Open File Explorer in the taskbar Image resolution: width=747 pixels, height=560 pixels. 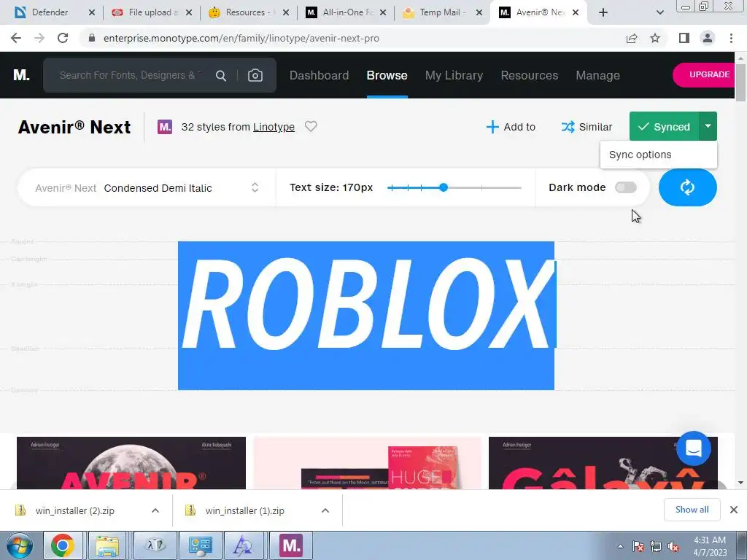107,545
